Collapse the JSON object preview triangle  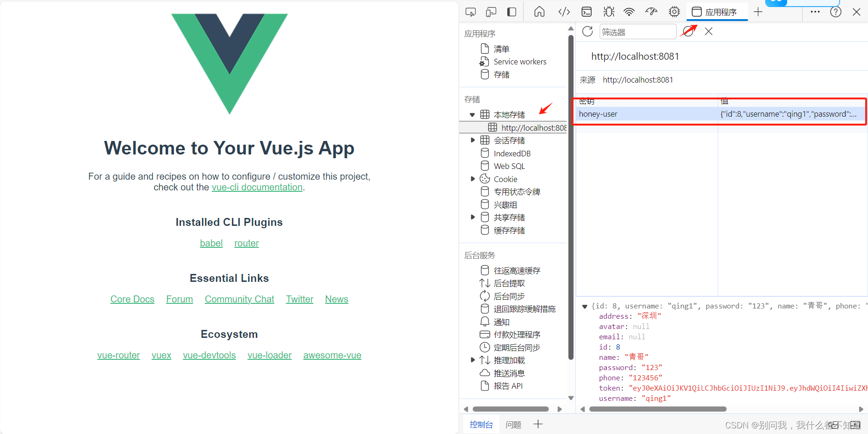tap(584, 307)
